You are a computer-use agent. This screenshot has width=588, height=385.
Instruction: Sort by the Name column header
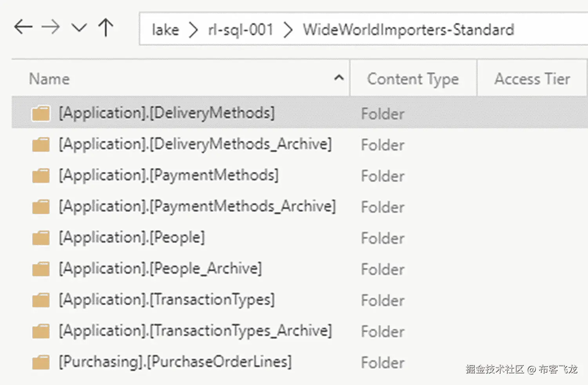[x=49, y=79]
